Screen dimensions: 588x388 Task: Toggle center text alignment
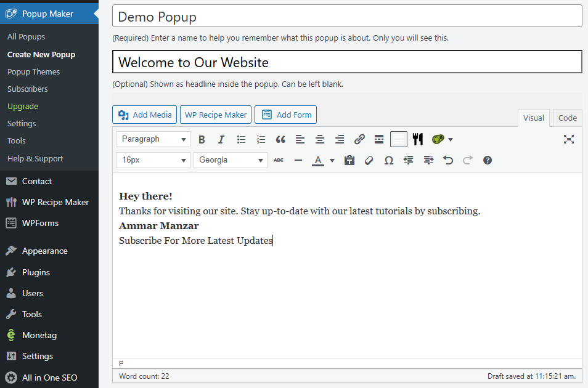[x=320, y=140]
